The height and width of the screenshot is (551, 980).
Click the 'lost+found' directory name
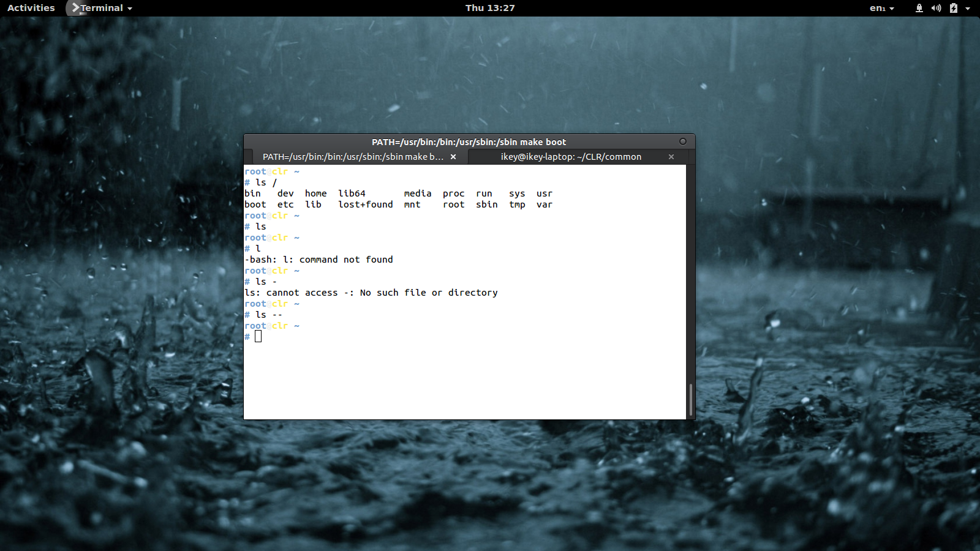click(366, 204)
